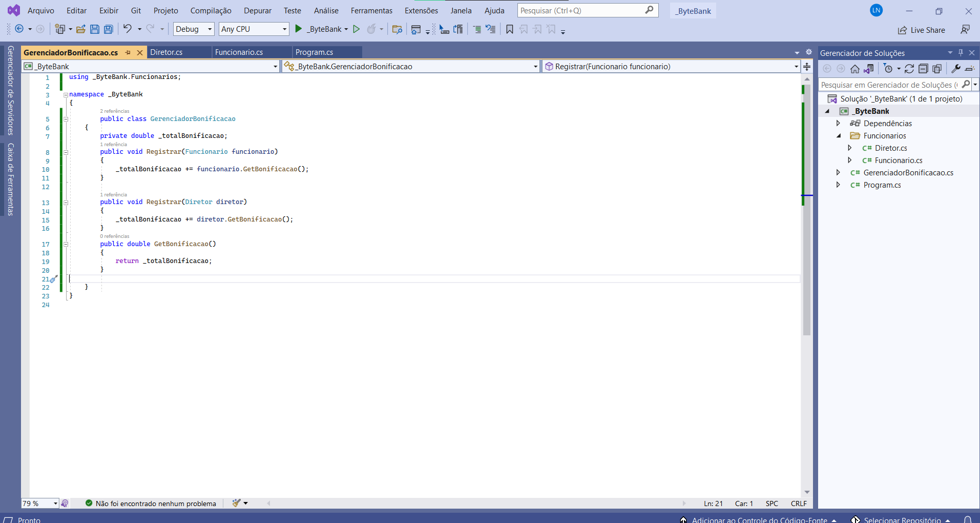Open the Compilação menu

pos(211,10)
